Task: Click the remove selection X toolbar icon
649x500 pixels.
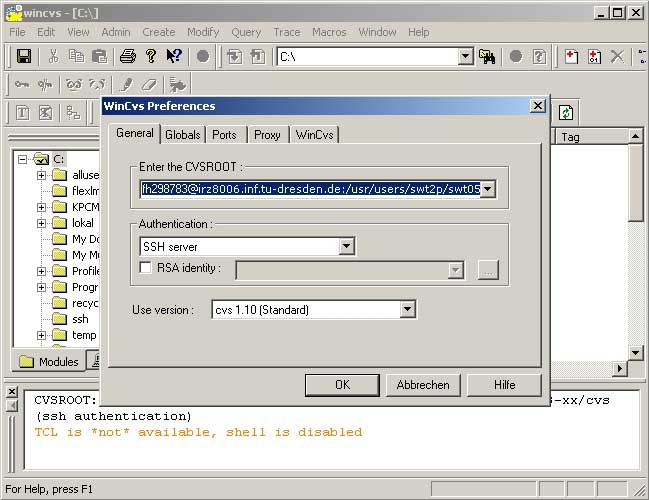Action: 617,56
